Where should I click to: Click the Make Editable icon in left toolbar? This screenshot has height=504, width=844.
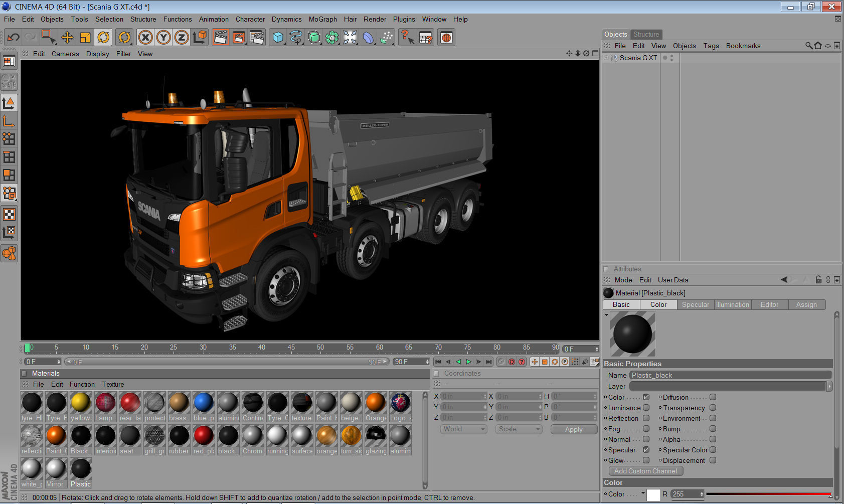coord(9,81)
